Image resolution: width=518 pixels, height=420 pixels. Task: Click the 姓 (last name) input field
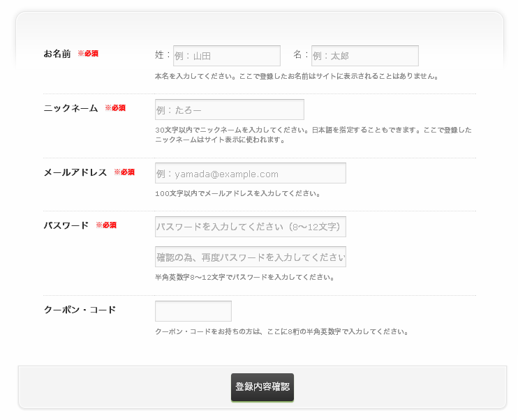point(226,56)
